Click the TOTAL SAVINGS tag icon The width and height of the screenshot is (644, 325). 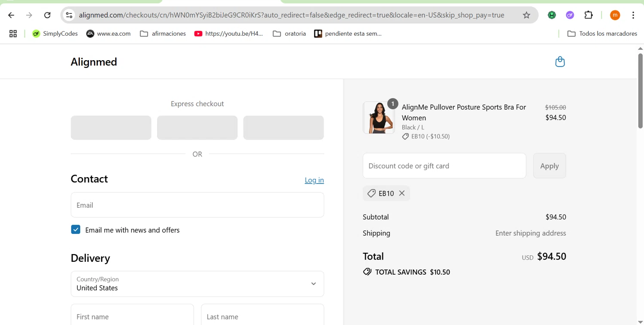367,272
